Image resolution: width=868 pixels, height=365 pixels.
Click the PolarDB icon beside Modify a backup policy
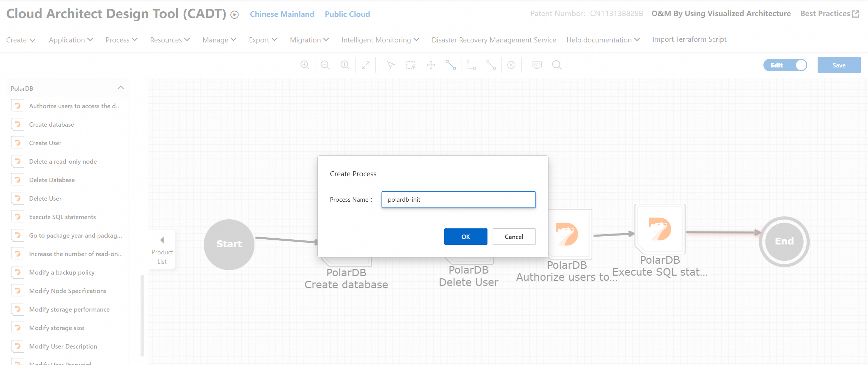(17, 272)
